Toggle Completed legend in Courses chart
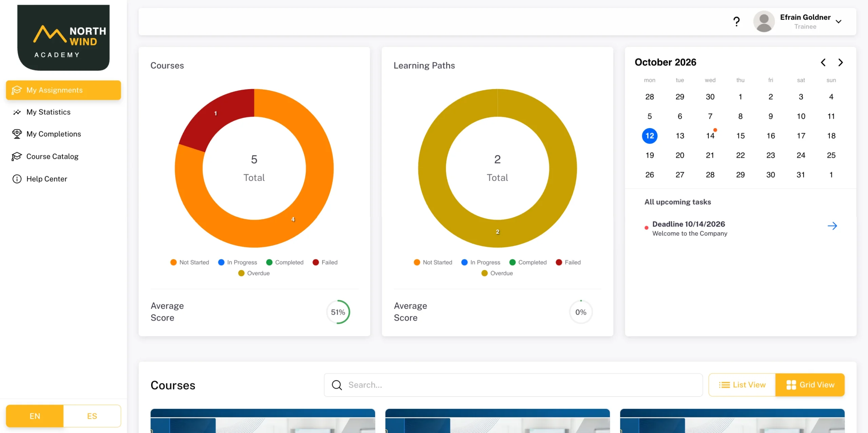 pos(285,262)
